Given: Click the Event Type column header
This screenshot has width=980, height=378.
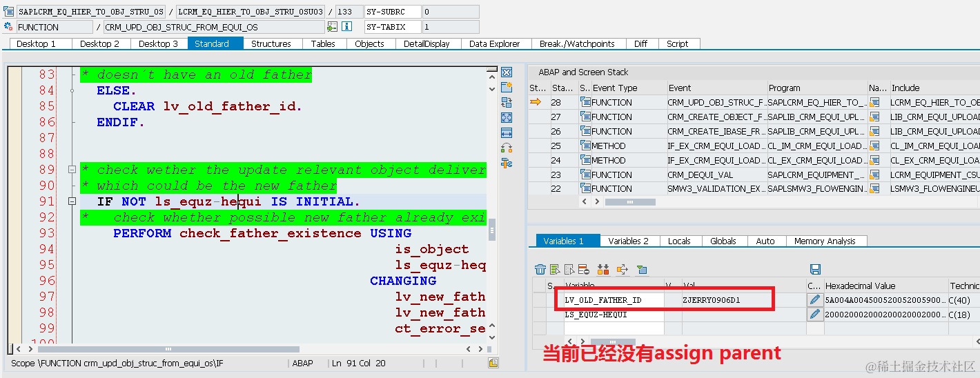Looking at the screenshot, I should pyautogui.click(x=628, y=88).
